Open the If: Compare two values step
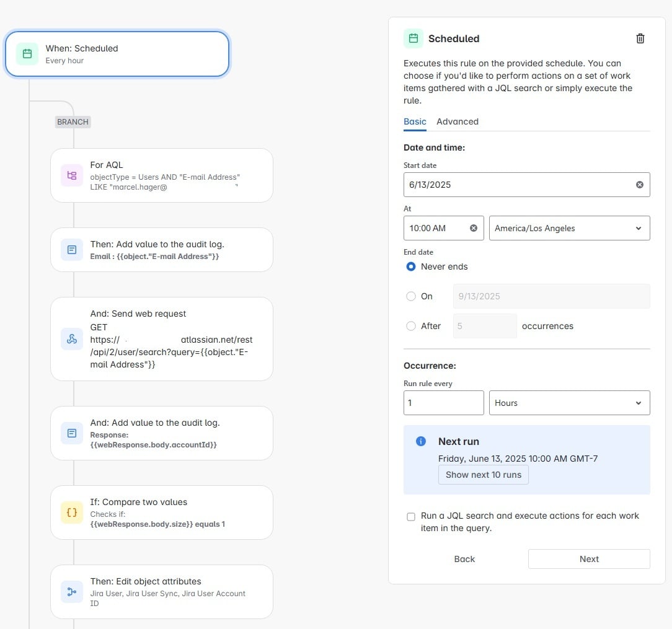The image size is (672, 629). tap(162, 512)
